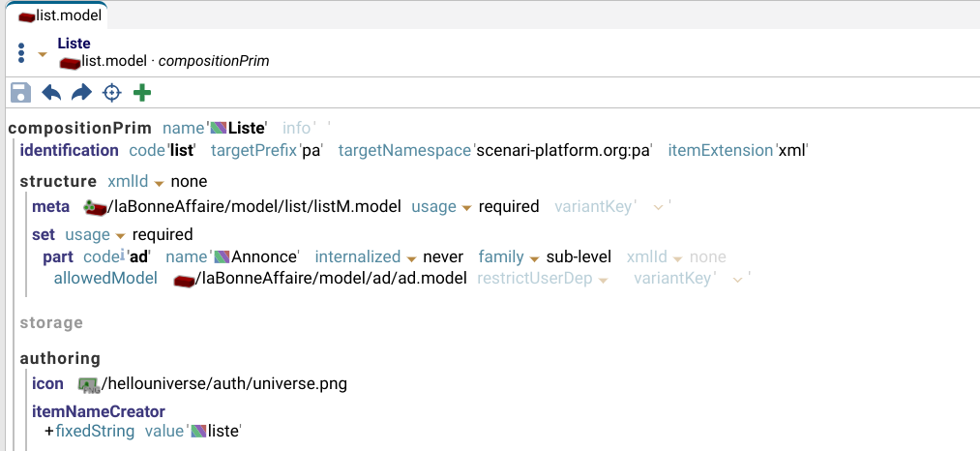Expand the dropdown arrow next to Liste title
Viewport: 980px width, 451px height.
[x=43, y=53]
